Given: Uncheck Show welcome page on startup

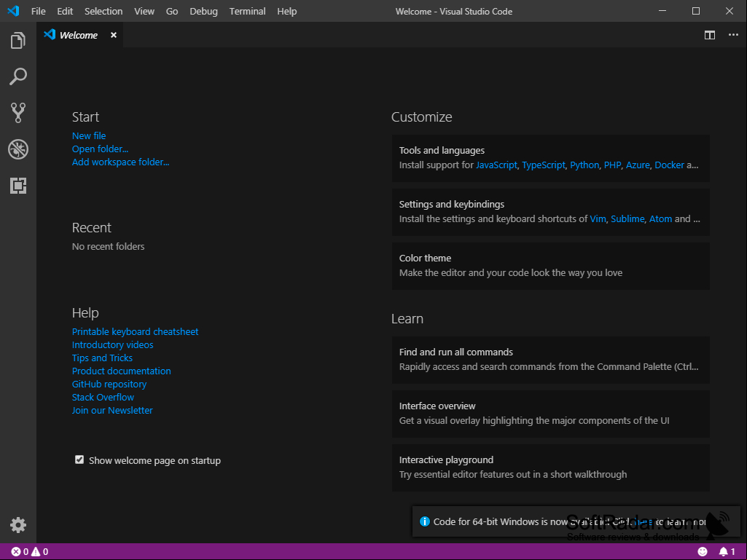Looking at the screenshot, I should (79, 460).
